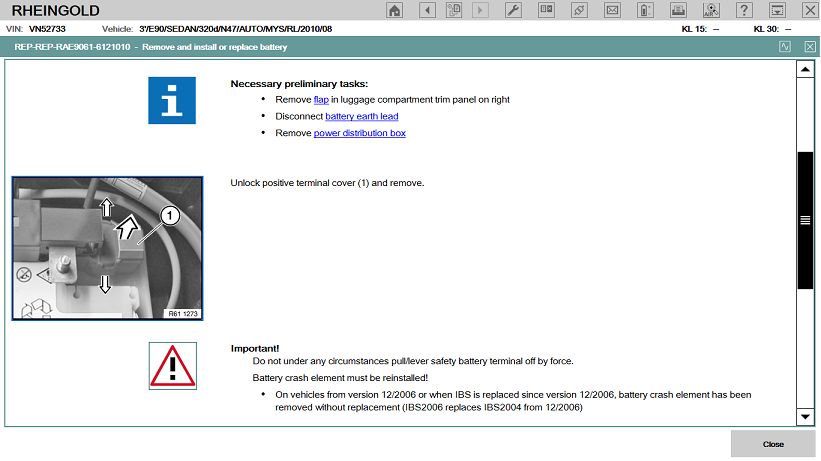Enlarge the battery terminal cover photo
821x461 pixels.
click(107, 248)
